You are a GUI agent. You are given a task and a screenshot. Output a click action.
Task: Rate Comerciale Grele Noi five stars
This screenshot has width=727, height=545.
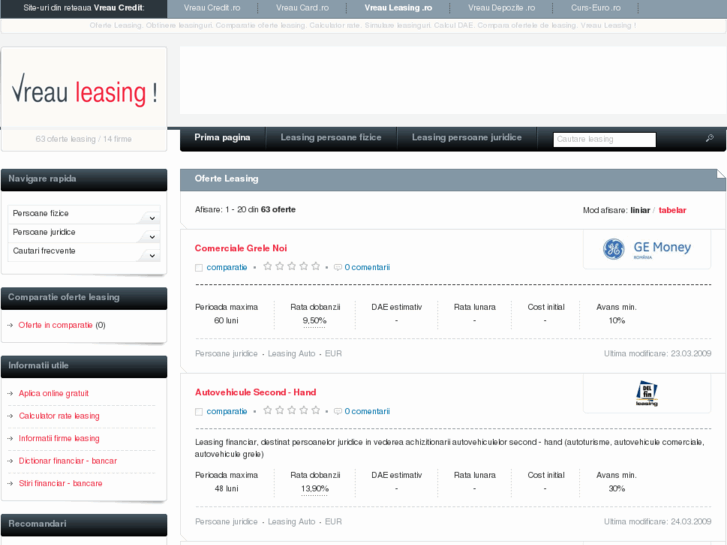(316, 267)
